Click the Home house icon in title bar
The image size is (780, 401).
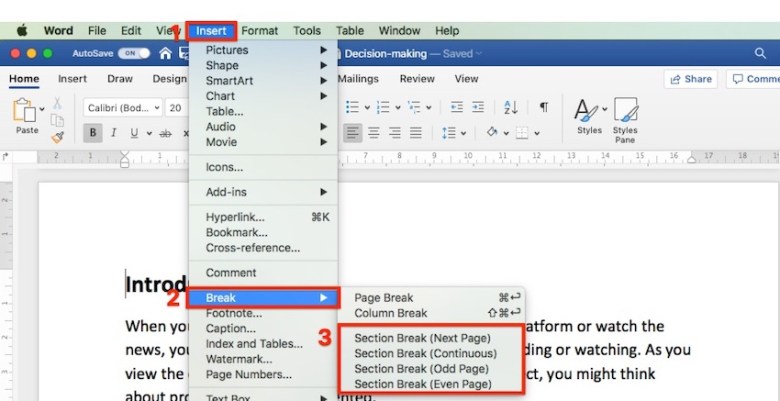165,53
